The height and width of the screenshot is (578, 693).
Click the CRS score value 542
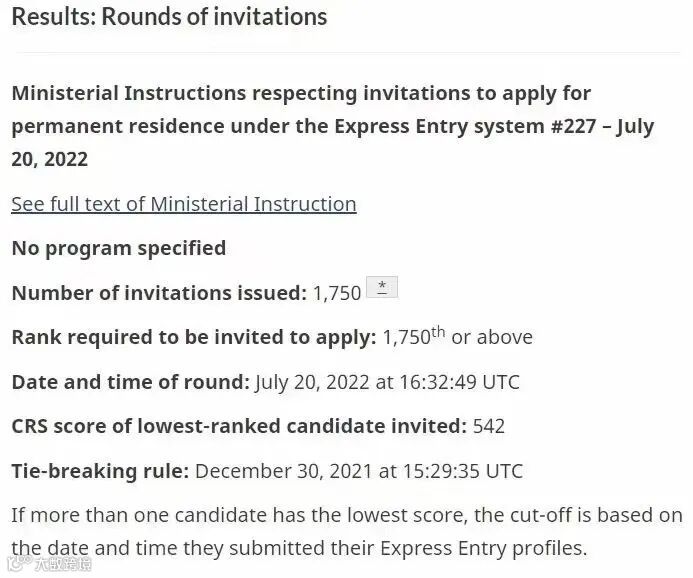pos(489,426)
